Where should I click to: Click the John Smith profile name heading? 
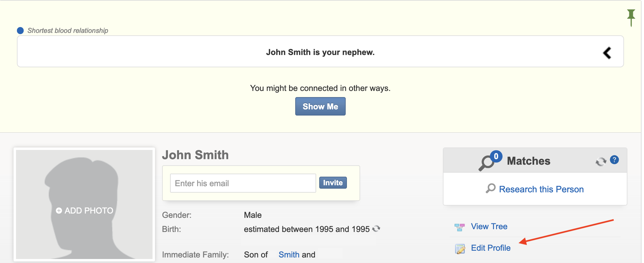195,155
